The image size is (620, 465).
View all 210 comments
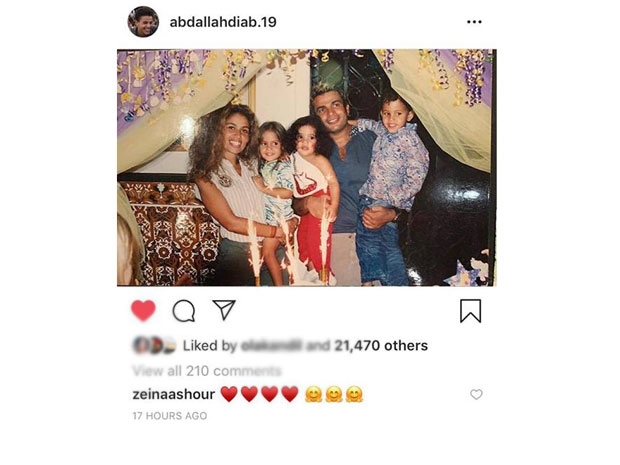(207, 371)
